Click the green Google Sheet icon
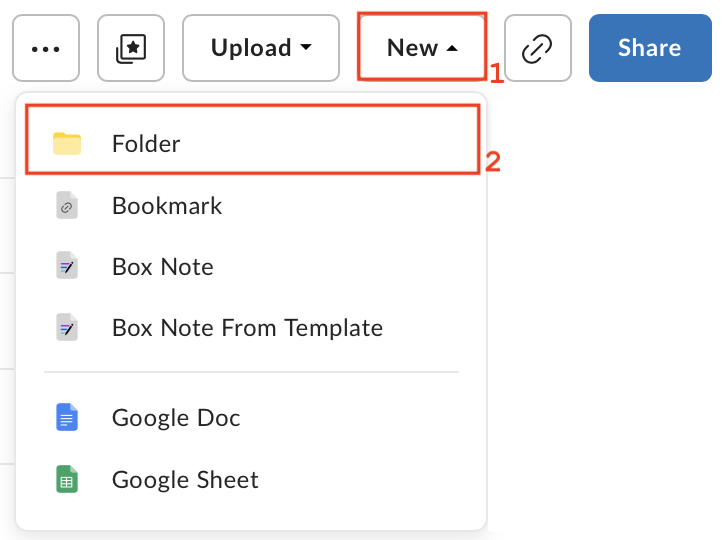Screen dimensions: 724x540 [67, 480]
